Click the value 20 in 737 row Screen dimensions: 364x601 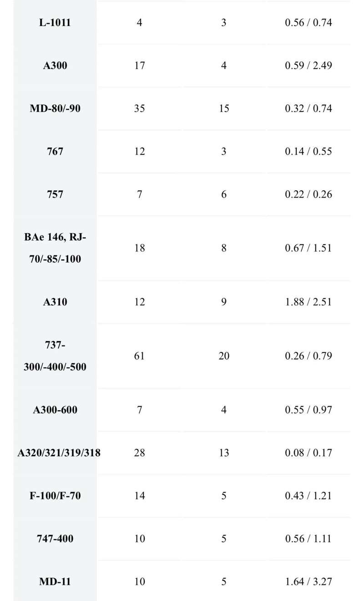pyautogui.click(x=224, y=356)
